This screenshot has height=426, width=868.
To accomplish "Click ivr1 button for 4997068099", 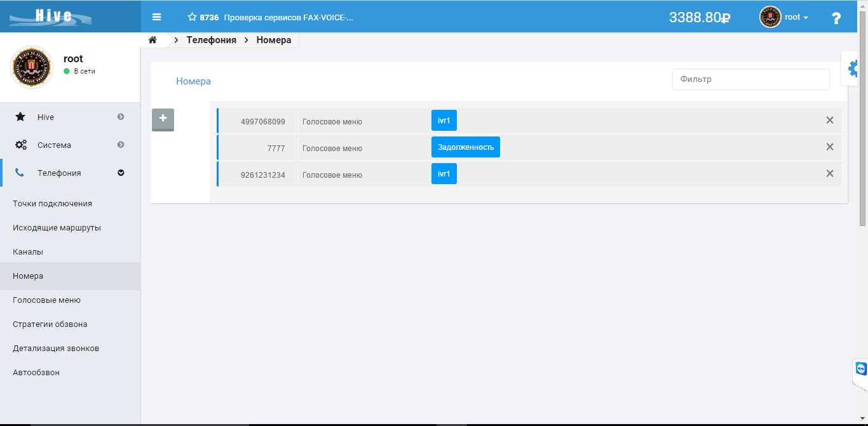I will tap(444, 121).
